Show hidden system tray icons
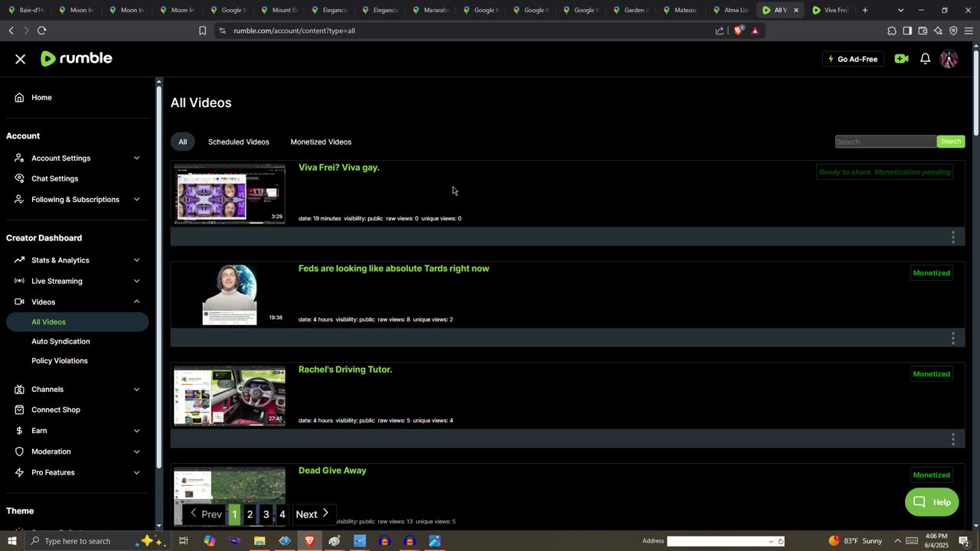 [897, 541]
